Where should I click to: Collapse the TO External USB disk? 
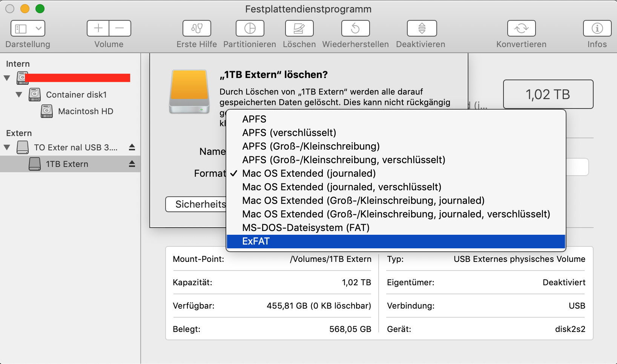point(7,147)
